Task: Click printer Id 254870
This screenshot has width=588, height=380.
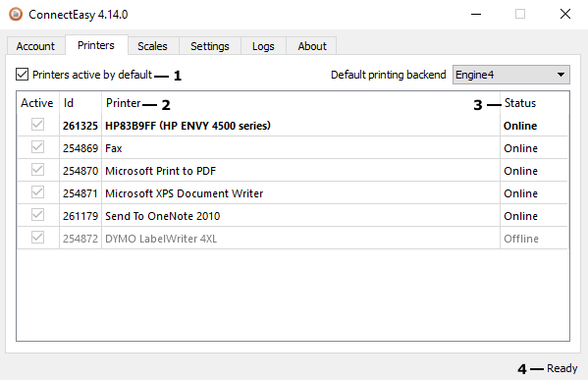Action: point(80,171)
